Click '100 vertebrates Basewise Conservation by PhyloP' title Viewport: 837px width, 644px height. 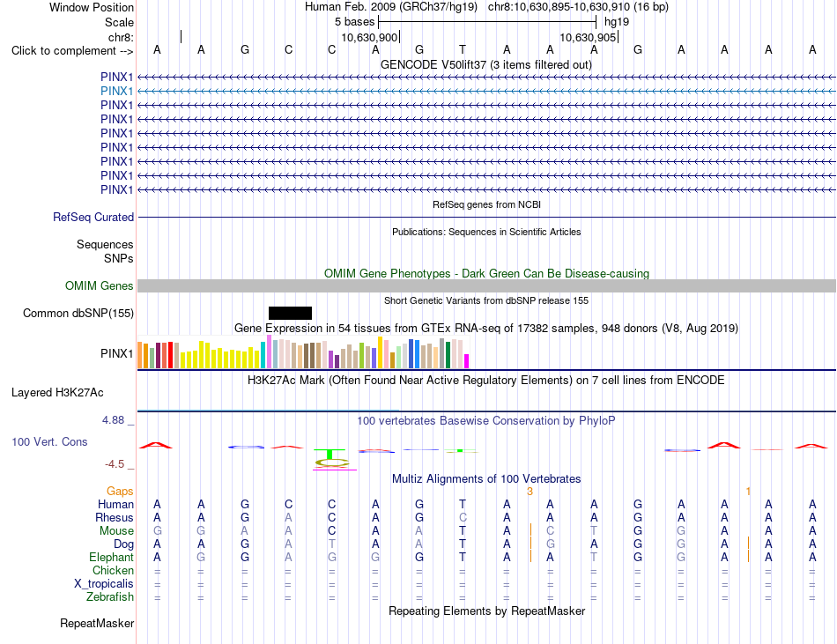485,420
